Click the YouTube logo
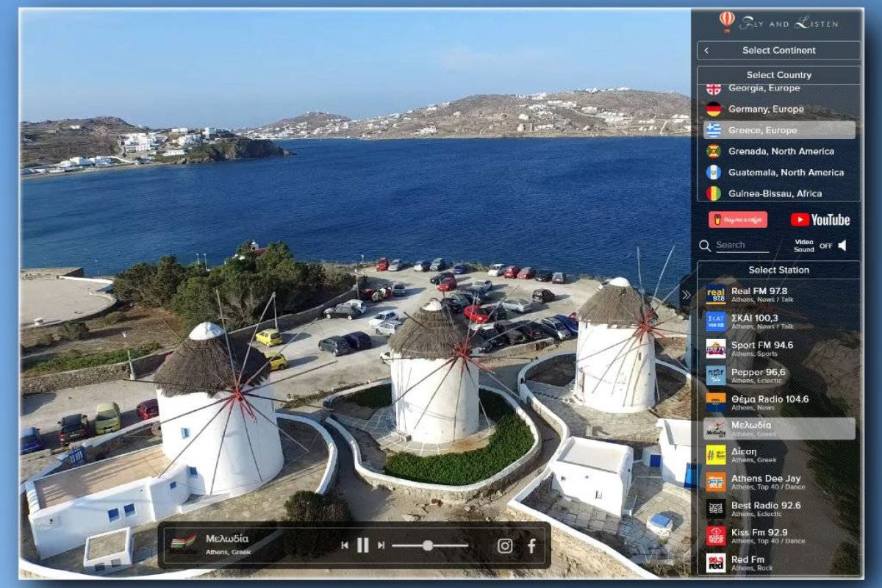Viewport: 882px width, 588px height. 820,220
